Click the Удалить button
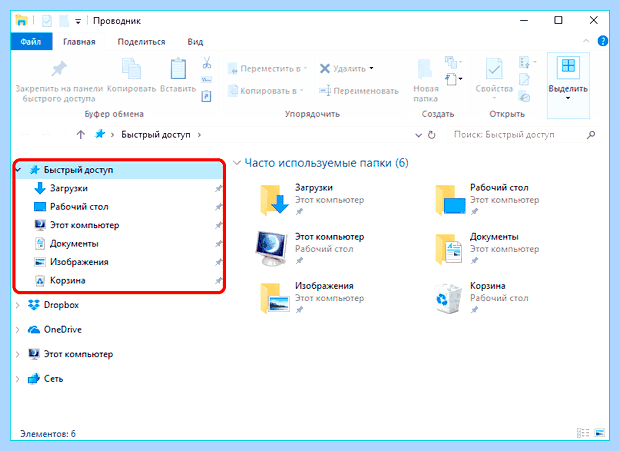 [342, 68]
